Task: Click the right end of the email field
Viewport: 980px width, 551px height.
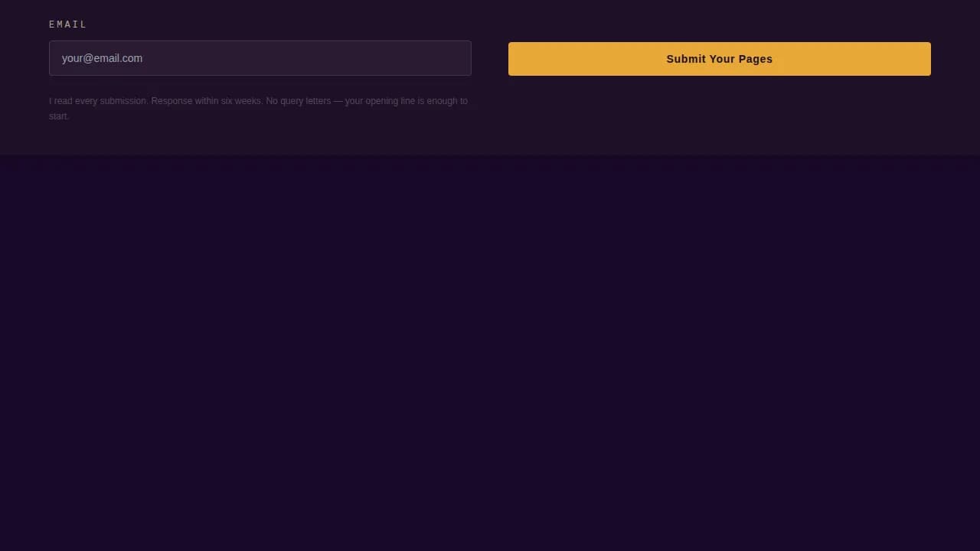Action: pyautogui.click(x=459, y=58)
